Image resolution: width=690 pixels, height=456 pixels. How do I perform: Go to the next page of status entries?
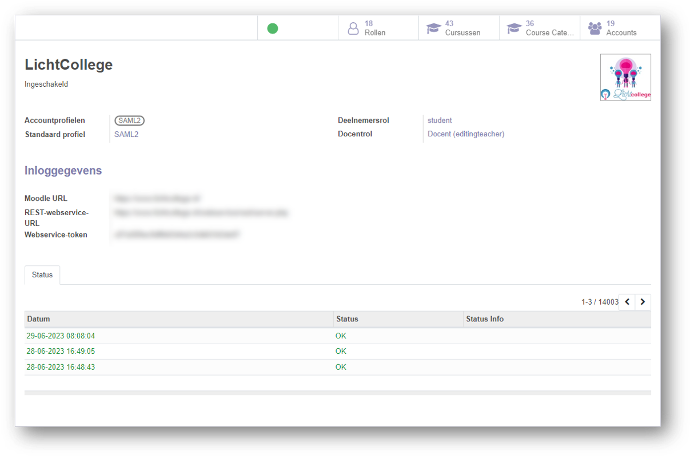click(x=642, y=301)
